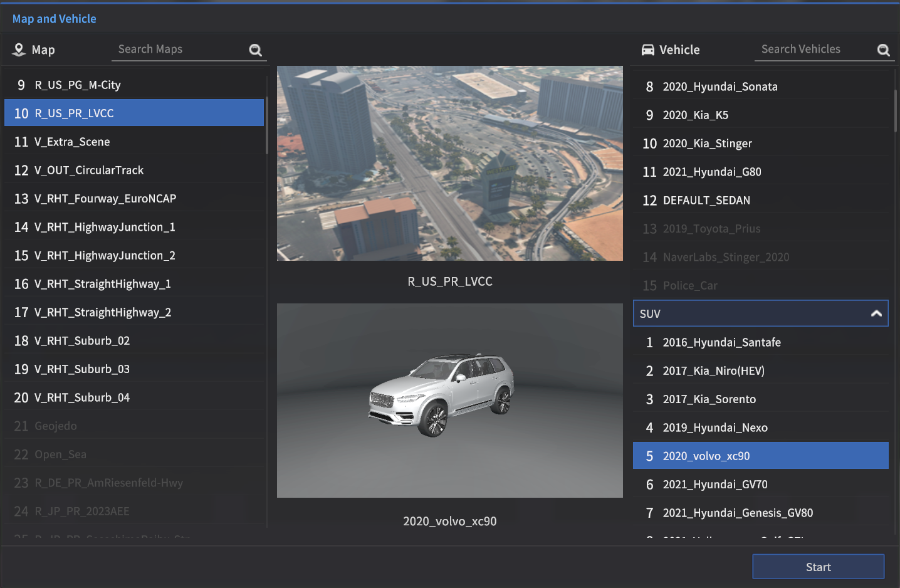900x588 pixels.
Task: Click the map list scrollbar
Action: [267, 125]
